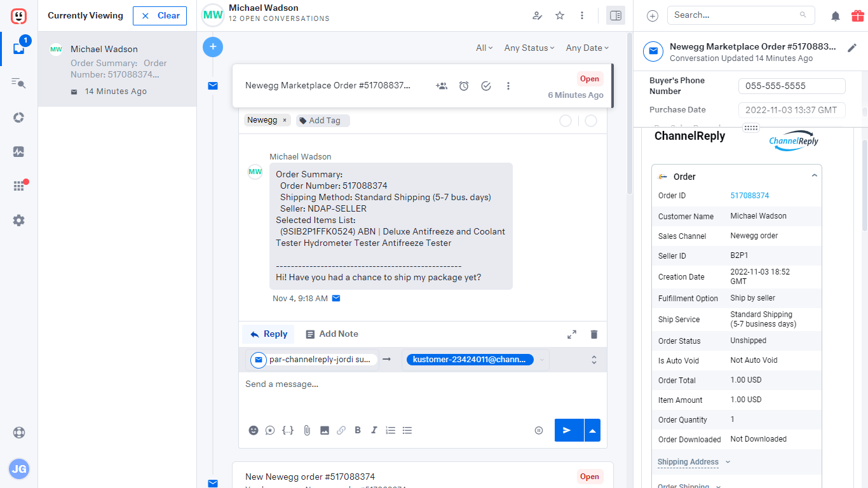Click the pause circle icon near send

539,430
